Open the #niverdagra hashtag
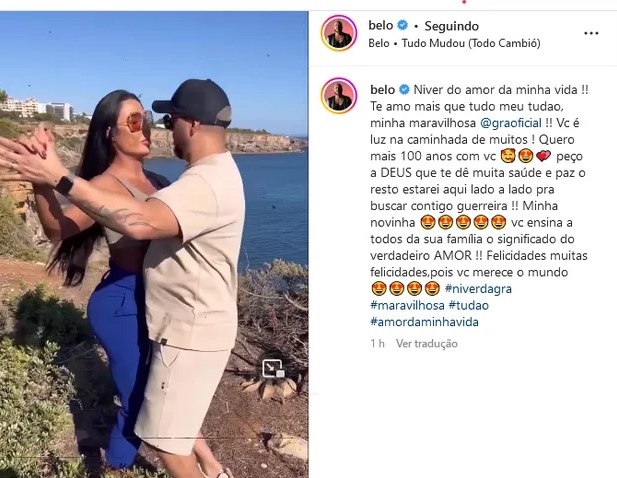This screenshot has height=478, width=617. coord(478,289)
